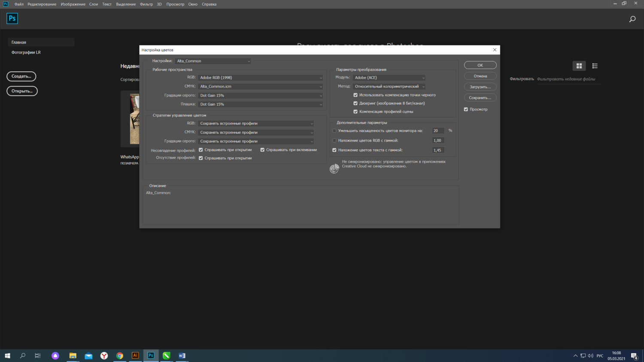The width and height of the screenshot is (644, 362).
Task: Open Windows taskbar search
Action: (23, 356)
